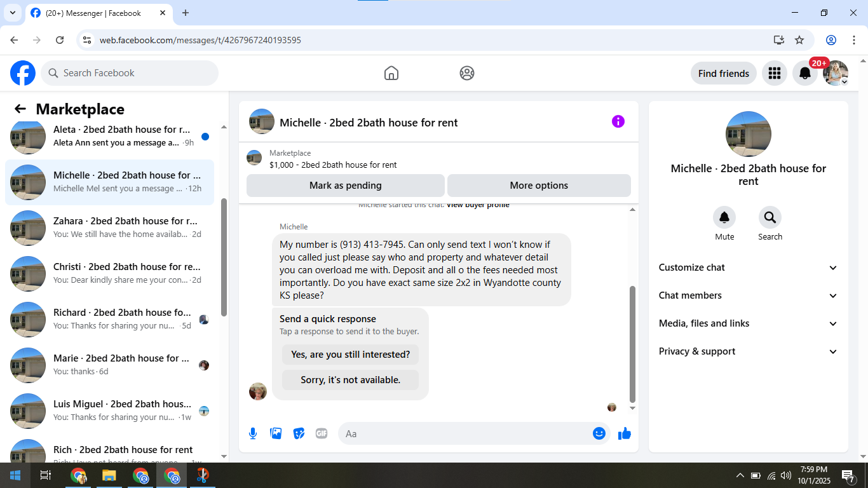Go back using the Marketplace back arrow

pyautogui.click(x=20, y=109)
